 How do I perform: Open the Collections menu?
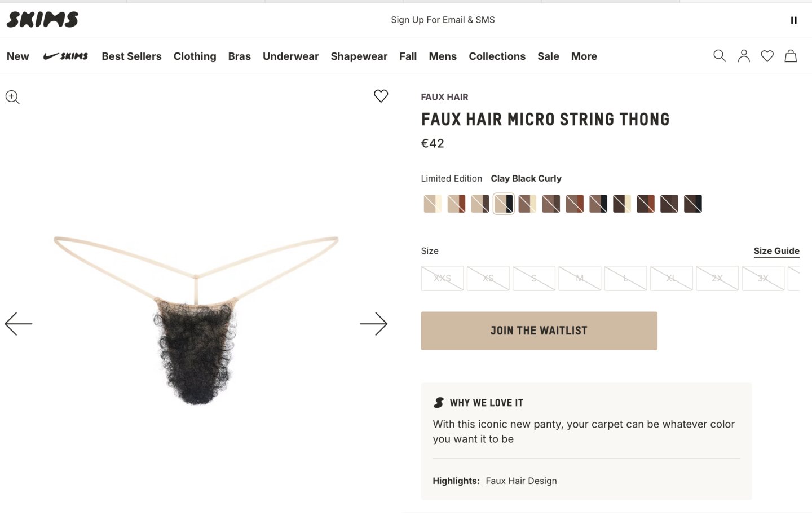497,56
